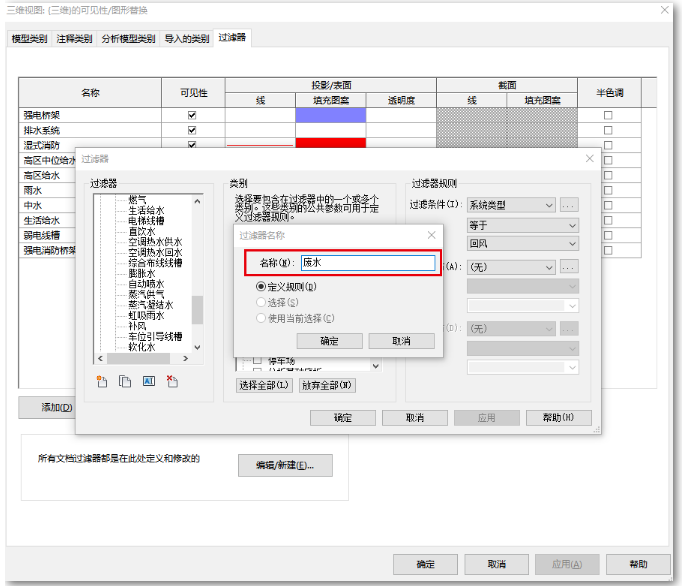
Task: Select 软化水 in the filter list
Action: (x=142, y=347)
